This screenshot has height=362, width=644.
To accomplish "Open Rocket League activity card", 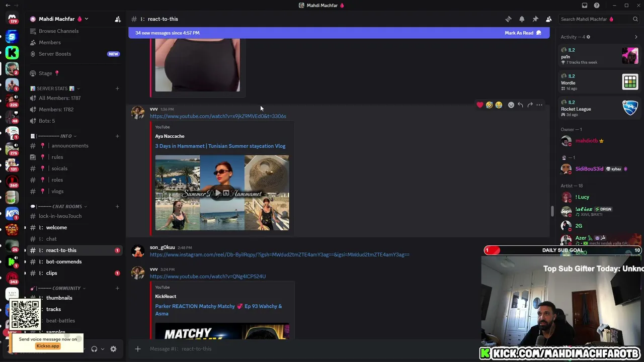I will pos(599,108).
